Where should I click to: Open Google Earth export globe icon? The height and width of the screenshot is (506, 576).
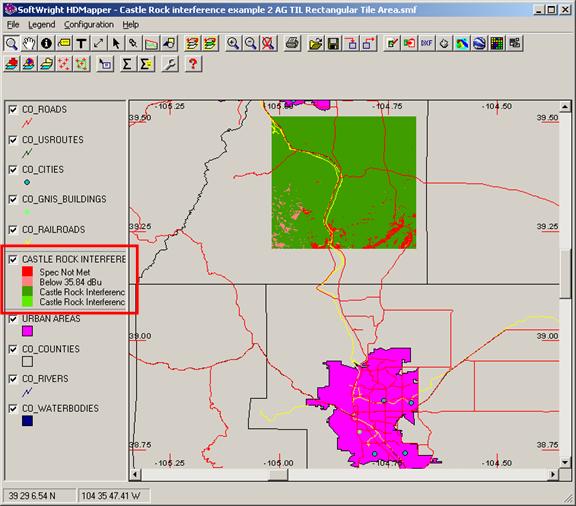[x=479, y=43]
